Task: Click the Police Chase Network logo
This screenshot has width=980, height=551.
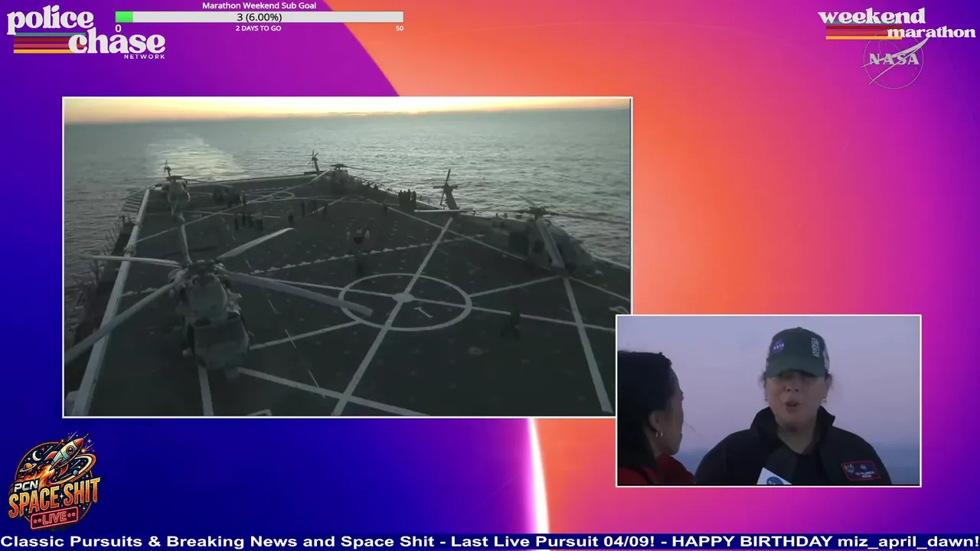Action: (86, 33)
